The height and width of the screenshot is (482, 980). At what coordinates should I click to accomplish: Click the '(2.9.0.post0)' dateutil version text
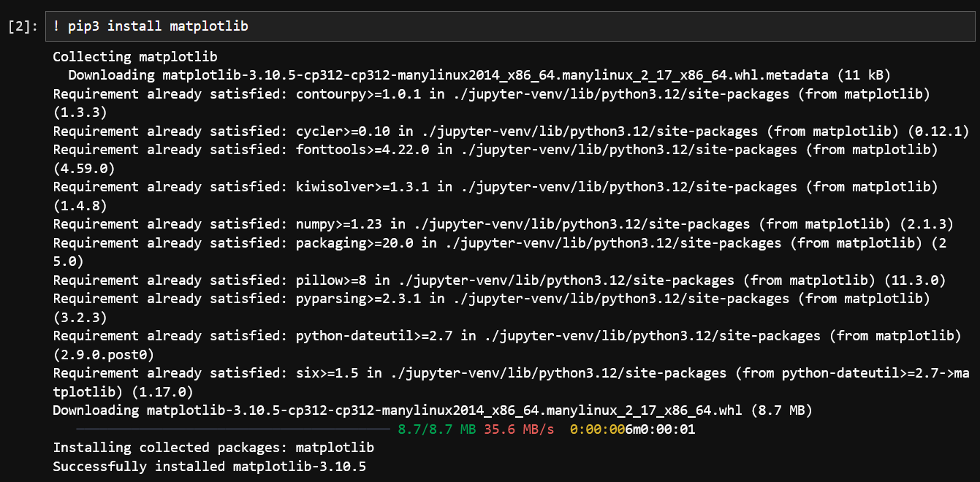click(x=104, y=354)
